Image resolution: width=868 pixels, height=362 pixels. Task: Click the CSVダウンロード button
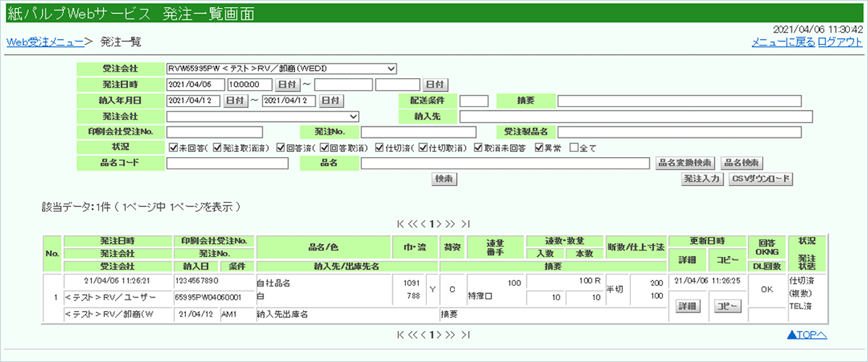760,179
